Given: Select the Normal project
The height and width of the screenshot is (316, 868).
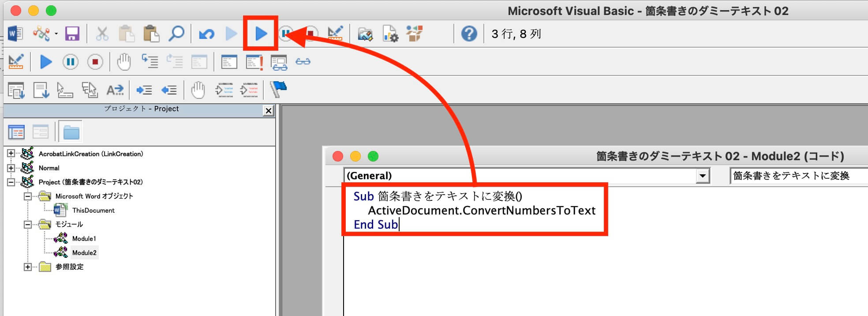Looking at the screenshot, I should pos(49,168).
